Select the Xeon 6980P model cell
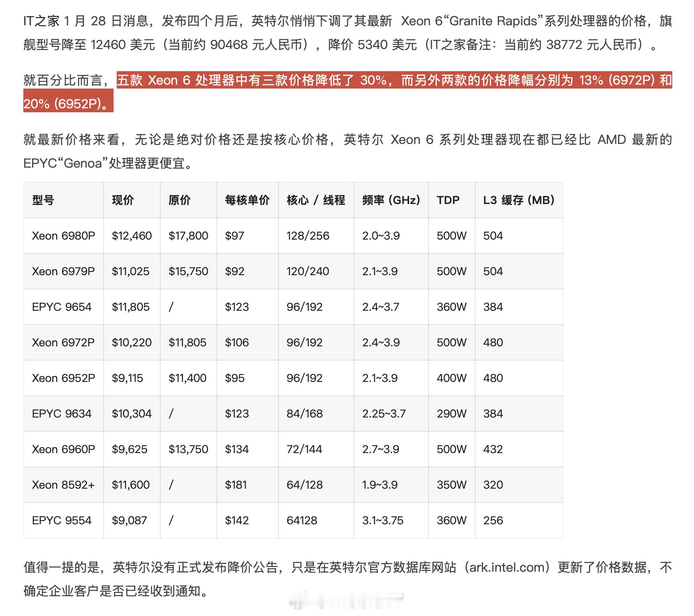Screen dimensions: 694x616 tap(63, 236)
